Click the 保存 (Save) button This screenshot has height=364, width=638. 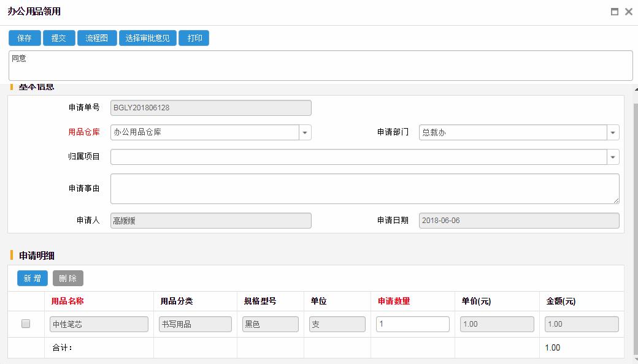25,38
